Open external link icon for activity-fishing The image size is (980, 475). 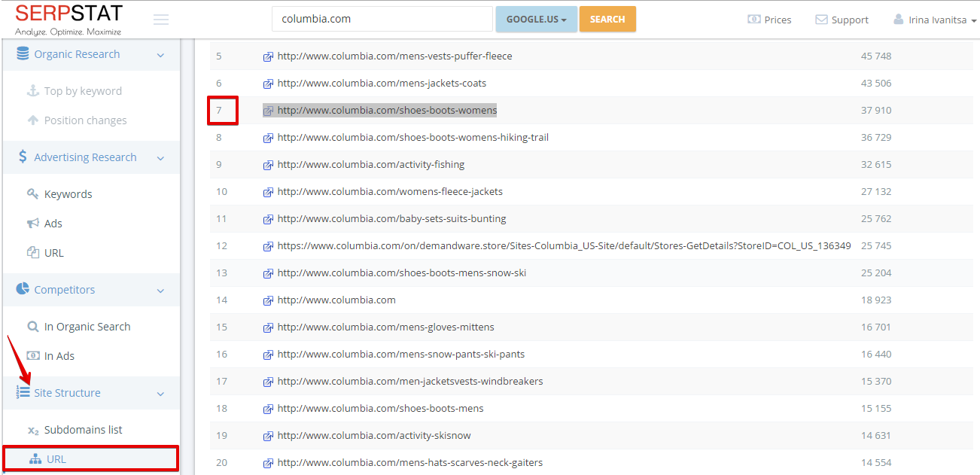click(268, 165)
